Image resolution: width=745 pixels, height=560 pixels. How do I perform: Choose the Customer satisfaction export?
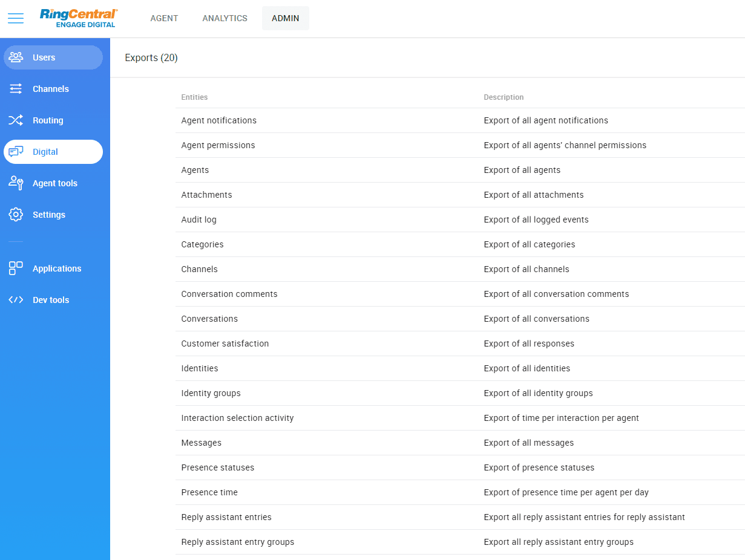coord(225,343)
